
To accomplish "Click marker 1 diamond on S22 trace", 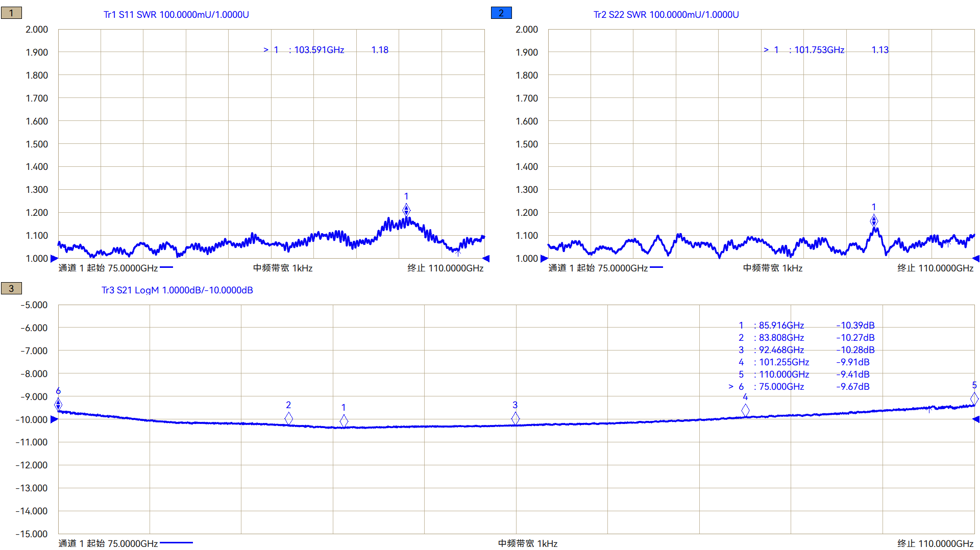I will coord(874,221).
